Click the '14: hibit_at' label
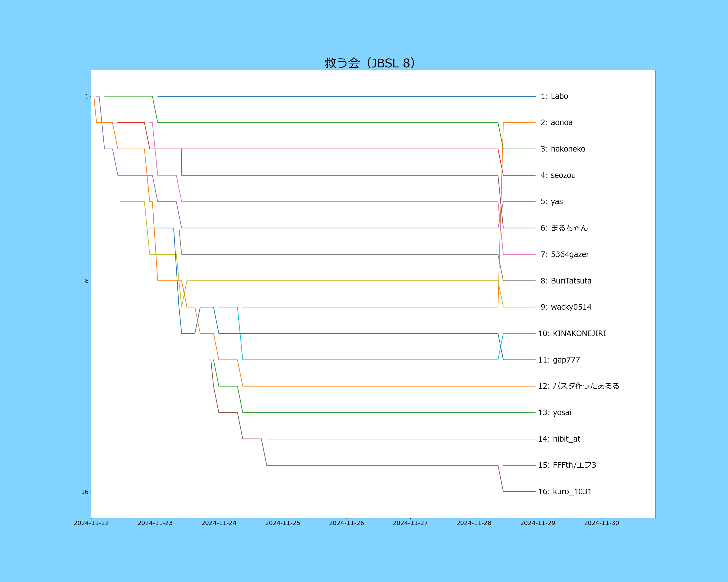728x582 pixels. (x=559, y=439)
